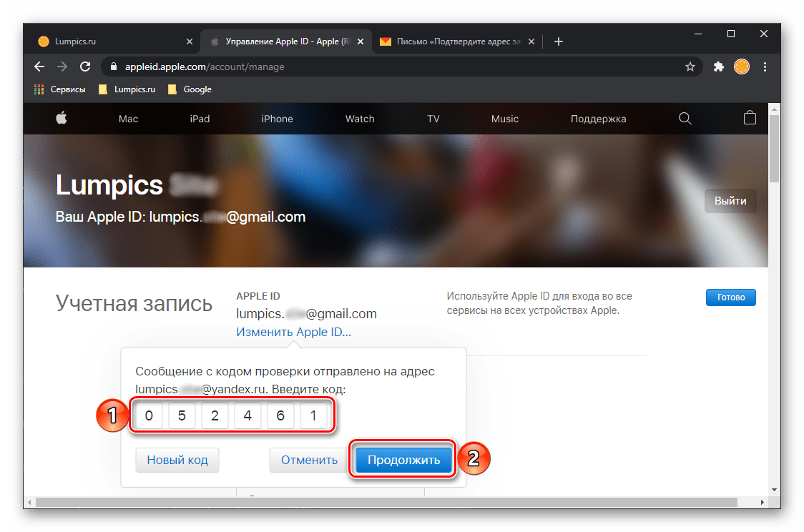Click Новый код to resend code

click(x=177, y=460)
